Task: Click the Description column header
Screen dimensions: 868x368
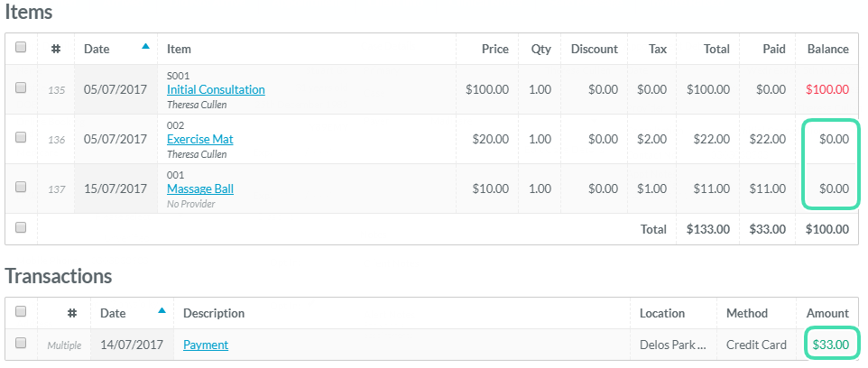Action: [214, 313]
